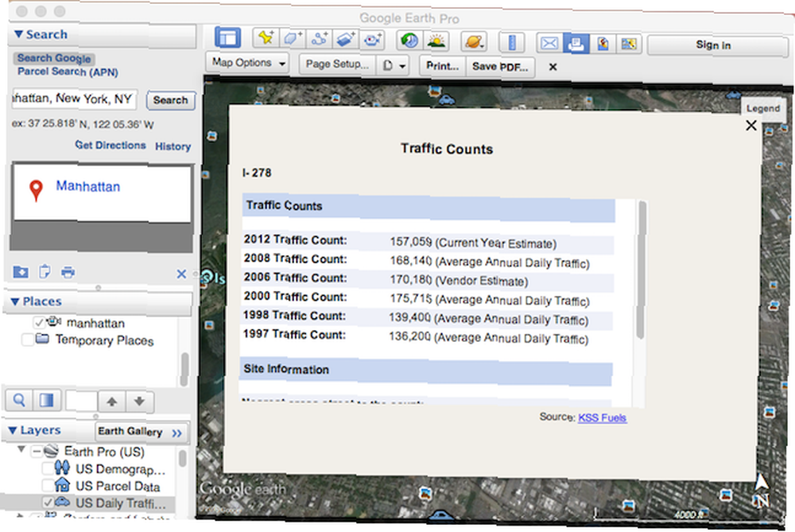This screenshot has height=532, width=795.
Task: Collapse the Places panel triangle
Action: (x=14, y=301)
